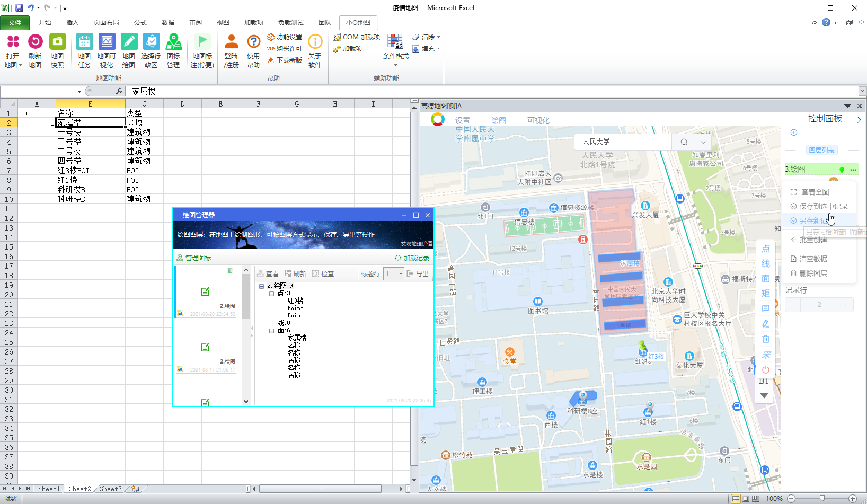Viewport: 867px width, 504px height.
Task: Click the map toolbar edit pencil icon
Action: click(766, 324)
